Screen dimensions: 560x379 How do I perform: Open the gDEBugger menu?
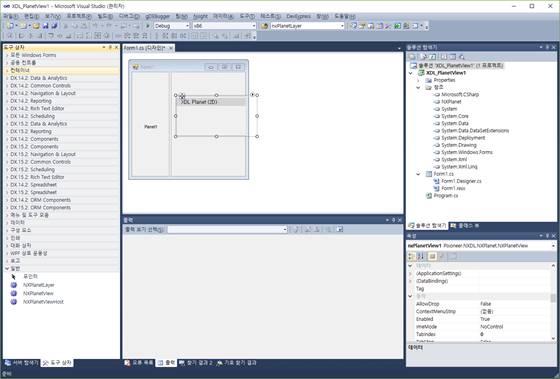158,16
